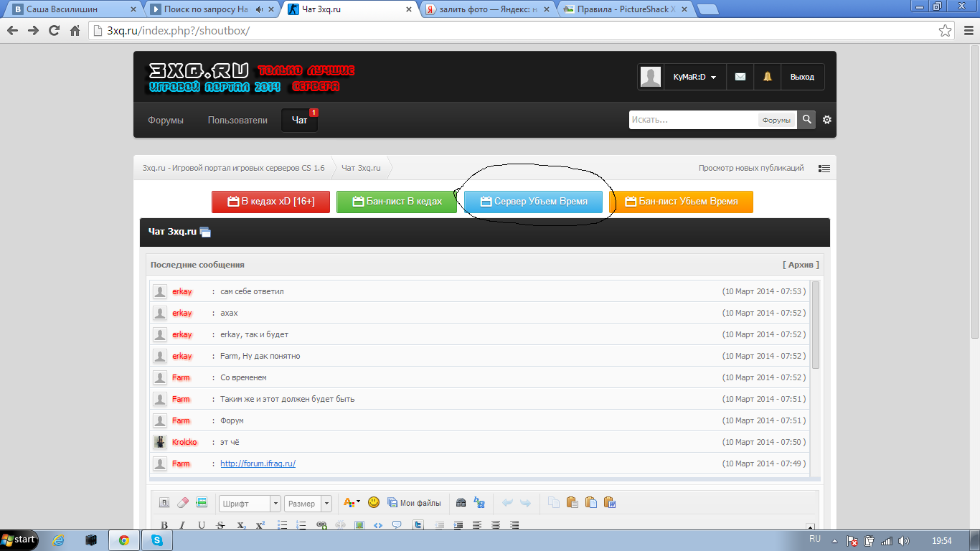Click the Выход logout link
The height and width of the screenshot is (551, 980).
(x=802, y=77)
